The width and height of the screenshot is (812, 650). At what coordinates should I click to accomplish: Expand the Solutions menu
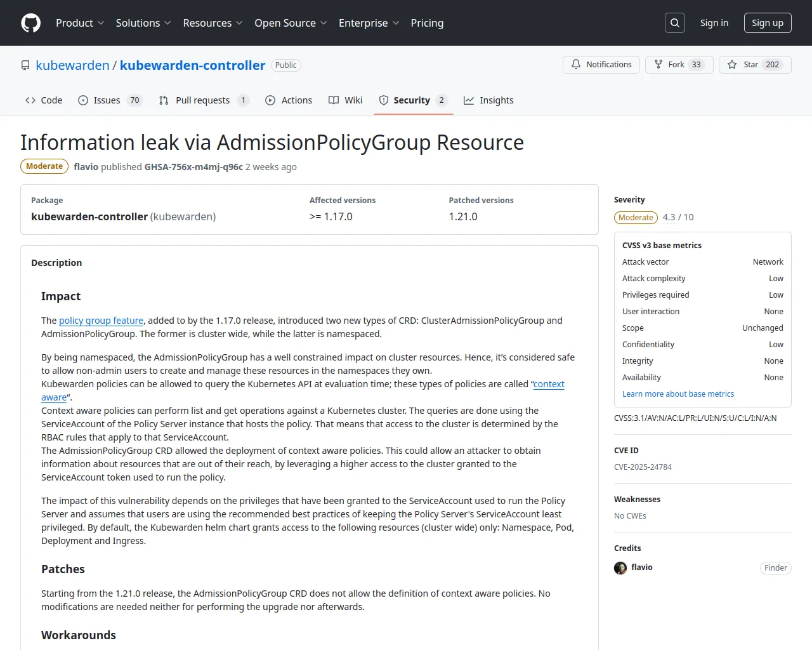(x=143, y=23)
